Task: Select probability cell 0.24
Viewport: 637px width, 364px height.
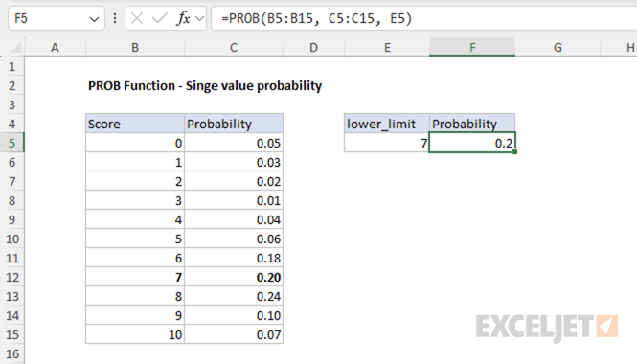Action: tap(234, 296)
